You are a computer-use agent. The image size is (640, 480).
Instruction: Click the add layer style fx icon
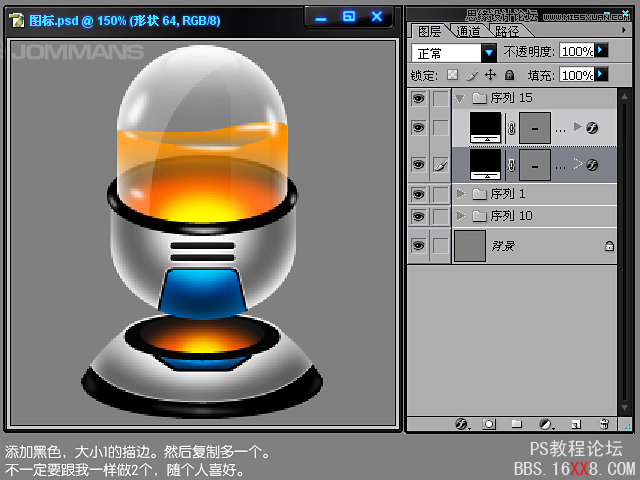[x=461, y=424]
